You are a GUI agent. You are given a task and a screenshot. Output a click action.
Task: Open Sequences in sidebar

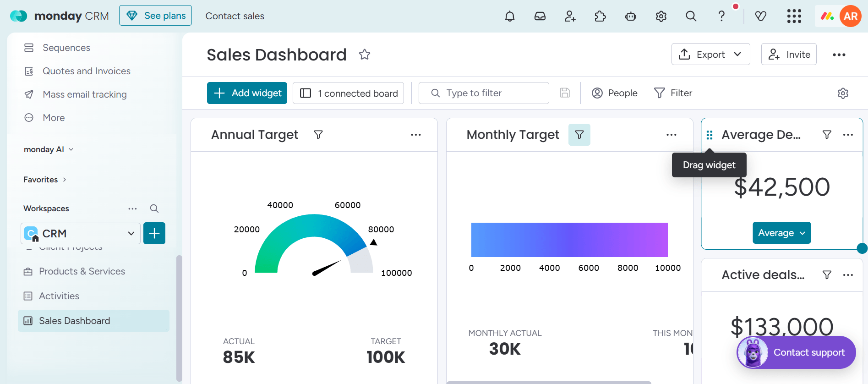[66, 48]
